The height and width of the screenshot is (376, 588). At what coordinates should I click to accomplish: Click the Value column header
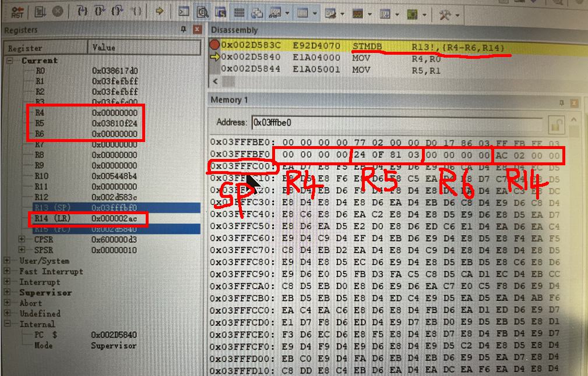(x=145, y=48)
